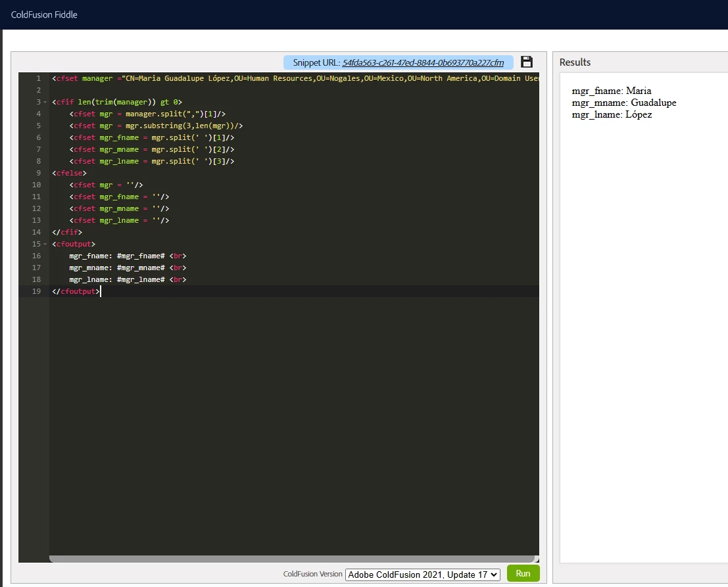
Task: Click the ColdFusion Version label
Action: [312, 574]
